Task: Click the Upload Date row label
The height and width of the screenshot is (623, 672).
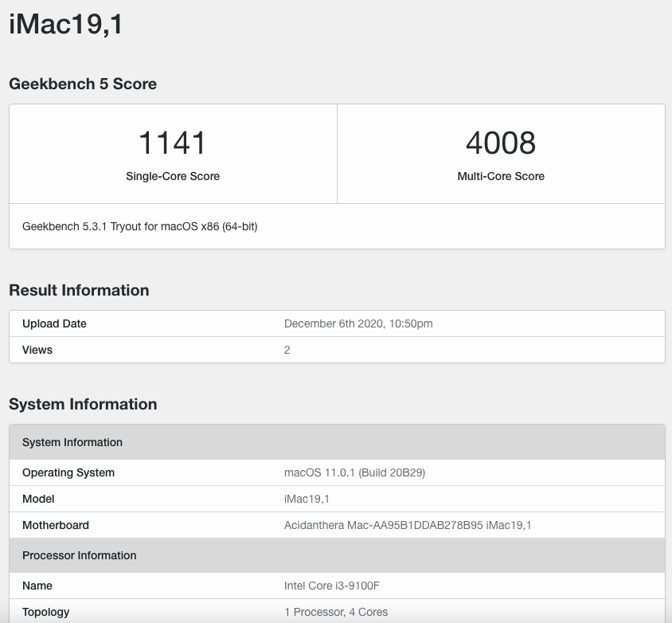Action: 54,323
